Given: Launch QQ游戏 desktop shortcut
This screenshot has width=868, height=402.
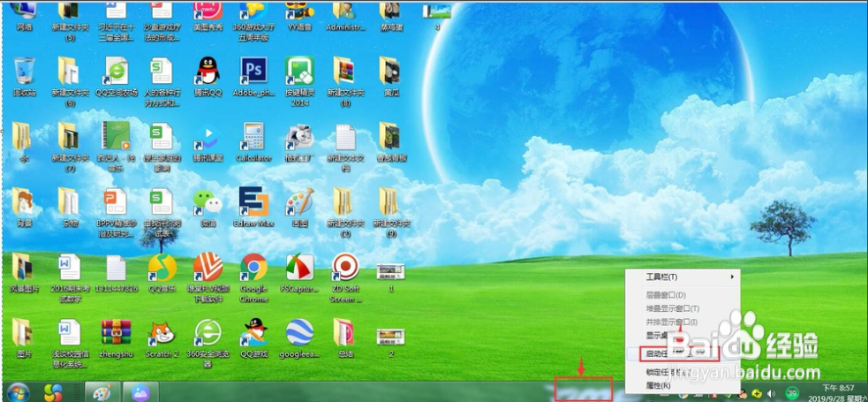Looking at the screenshot, I should (254, 338).
